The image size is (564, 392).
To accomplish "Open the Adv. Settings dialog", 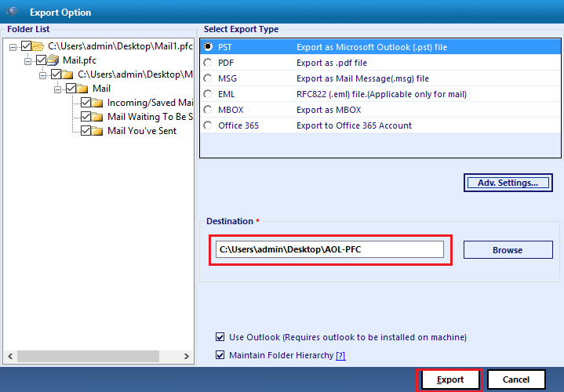I will click(x=508, y=183).
